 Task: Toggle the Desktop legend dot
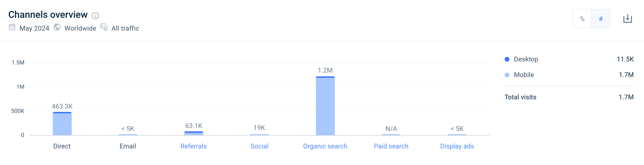[x=507, y=59]
